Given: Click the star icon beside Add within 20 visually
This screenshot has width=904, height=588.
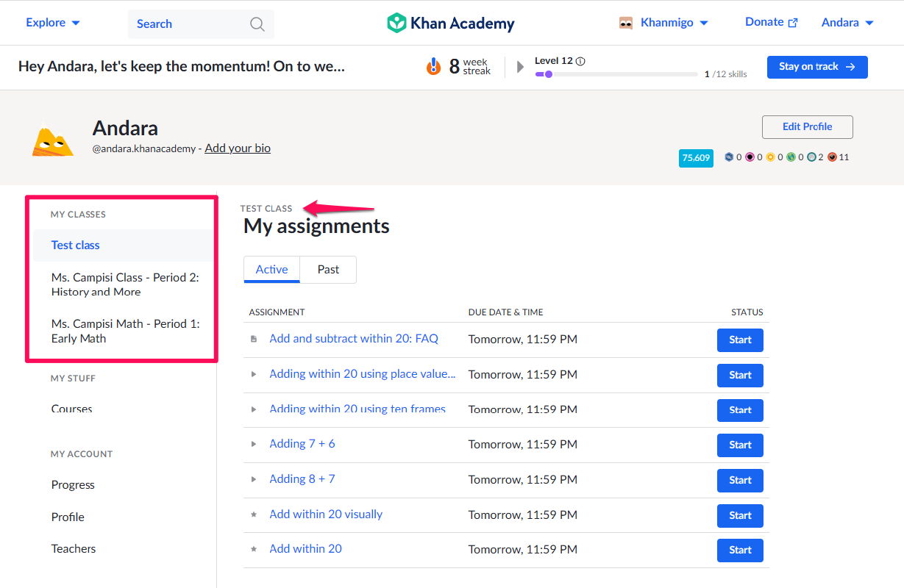Looking at the screenshot, I should coord(254,514).
